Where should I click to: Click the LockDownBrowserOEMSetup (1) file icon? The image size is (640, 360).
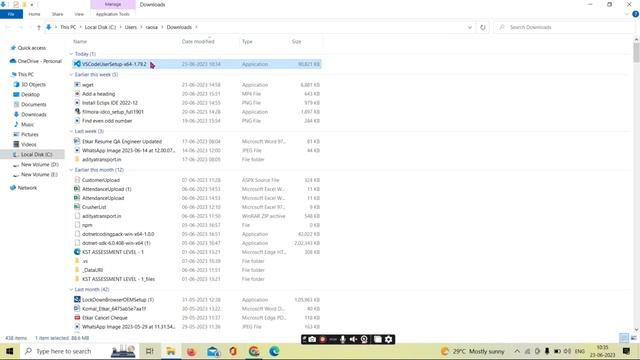(x=77, y=300)
